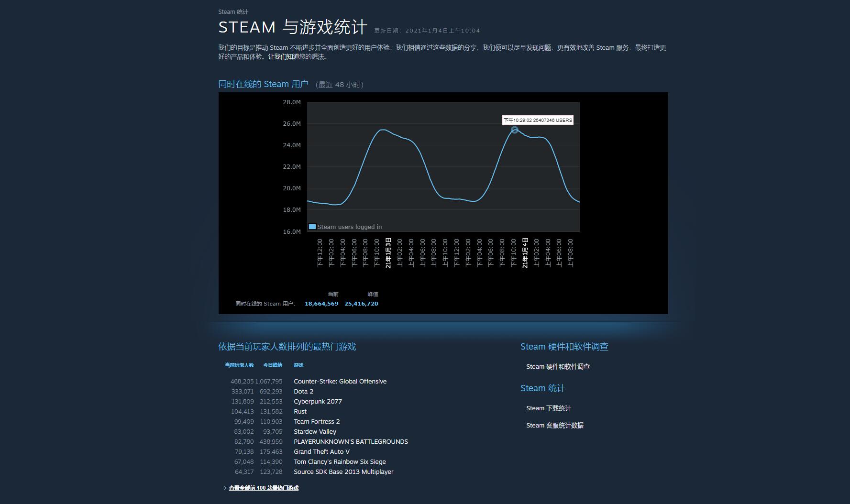This screenshot has width=850, height=504.
Task: Open 'Counter-Strike: Global Offensive' game stats
Action: tap(340, 381)
